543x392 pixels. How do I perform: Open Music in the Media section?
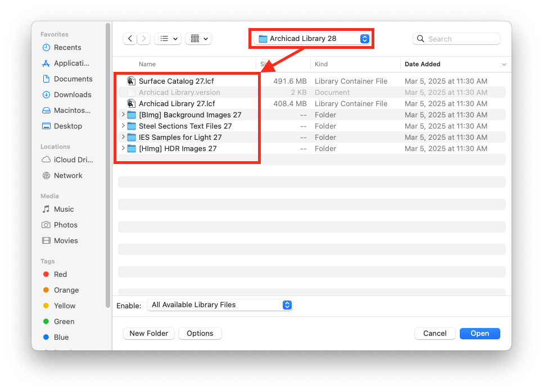coord(64,209)
